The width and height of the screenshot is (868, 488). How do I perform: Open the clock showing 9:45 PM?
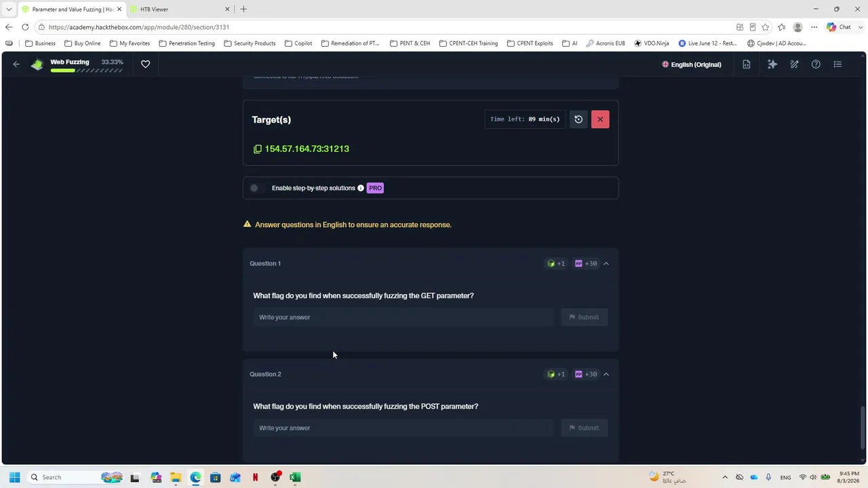pos(849,477)
